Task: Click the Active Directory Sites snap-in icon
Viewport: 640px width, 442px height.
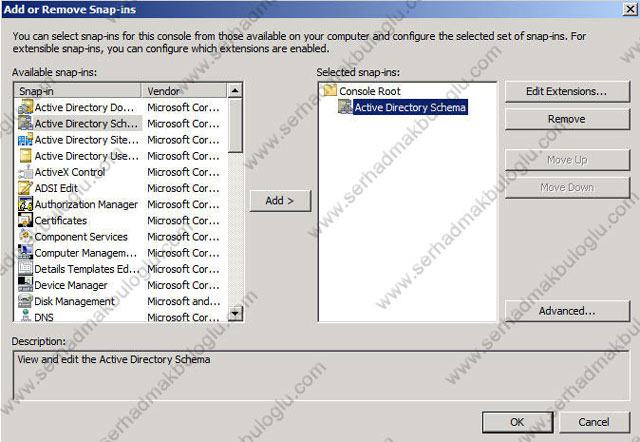Action: click(25, 140)
